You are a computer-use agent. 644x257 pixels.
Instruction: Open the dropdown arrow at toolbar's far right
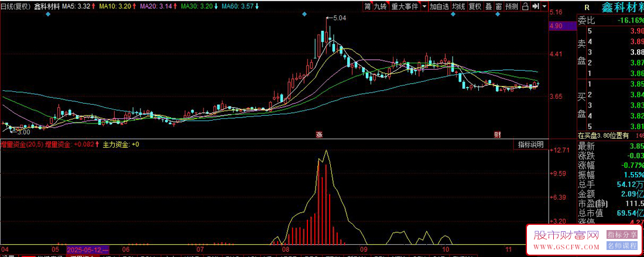tap(544, 6)
